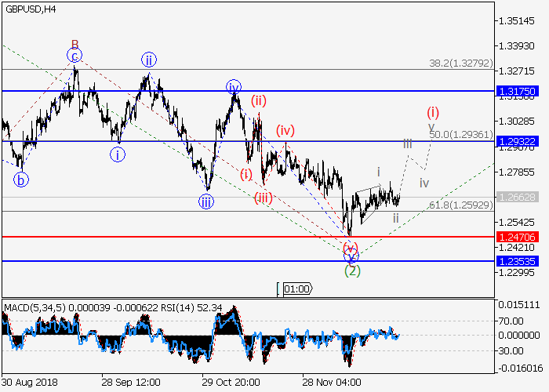Viewport: 549px width, 392px height.
Task: Click the -0.016016 indicator scale value
Action: [x=520, y=368]
